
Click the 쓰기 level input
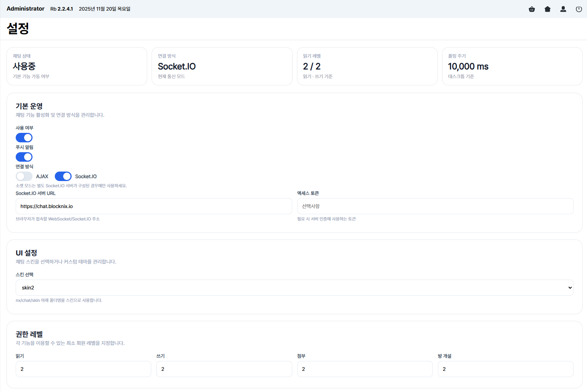224,369
